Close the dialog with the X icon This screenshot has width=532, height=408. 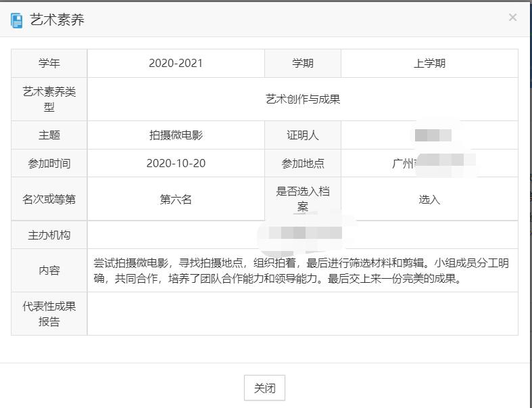coord(512,18)
